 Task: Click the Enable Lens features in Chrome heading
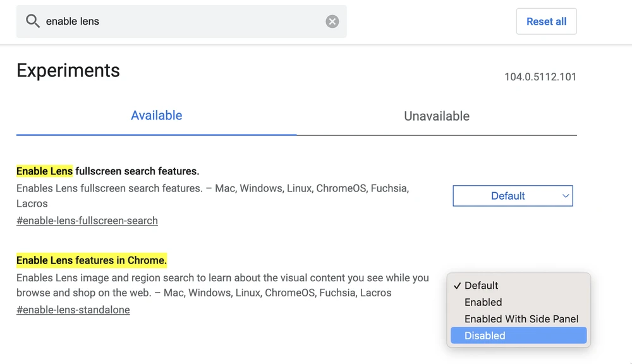click(x=92, y=260)
